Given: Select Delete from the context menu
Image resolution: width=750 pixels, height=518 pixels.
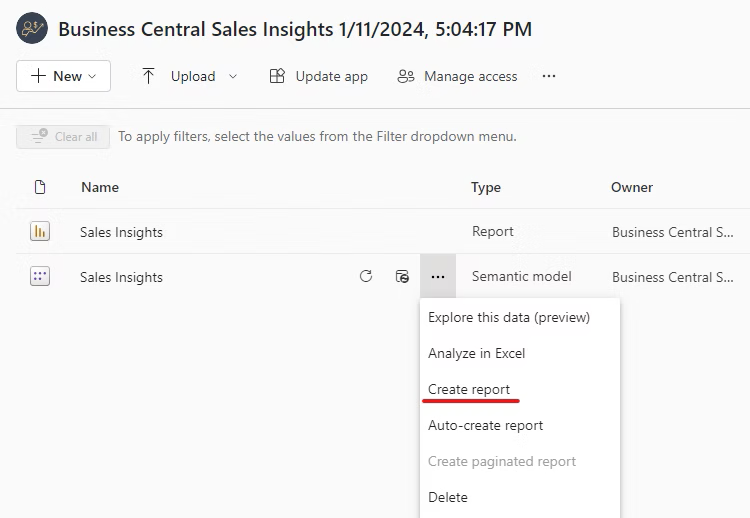Looking at the screenshot, I should tap(447, 497).
